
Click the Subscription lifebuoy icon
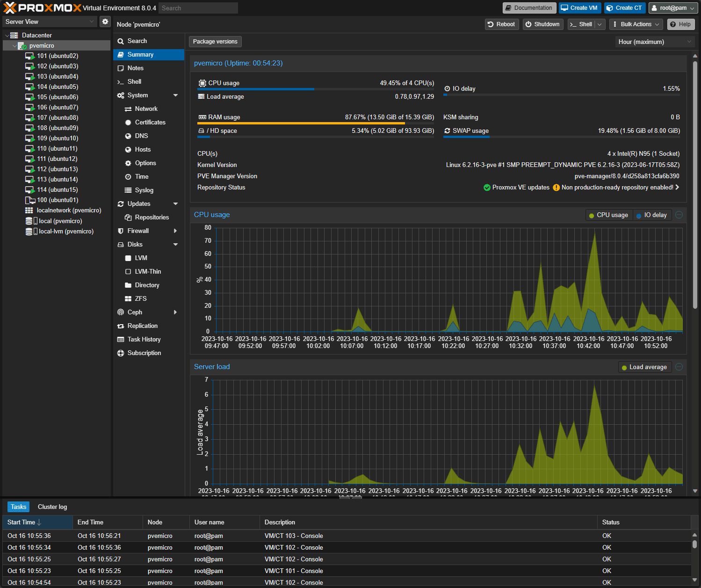(121, 353)
